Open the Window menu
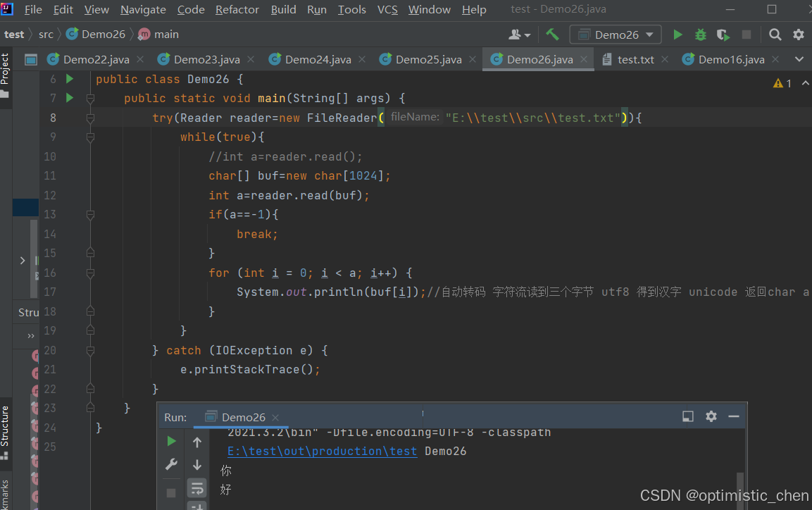The height and width of the screenshot is (510, 812). 430,9
